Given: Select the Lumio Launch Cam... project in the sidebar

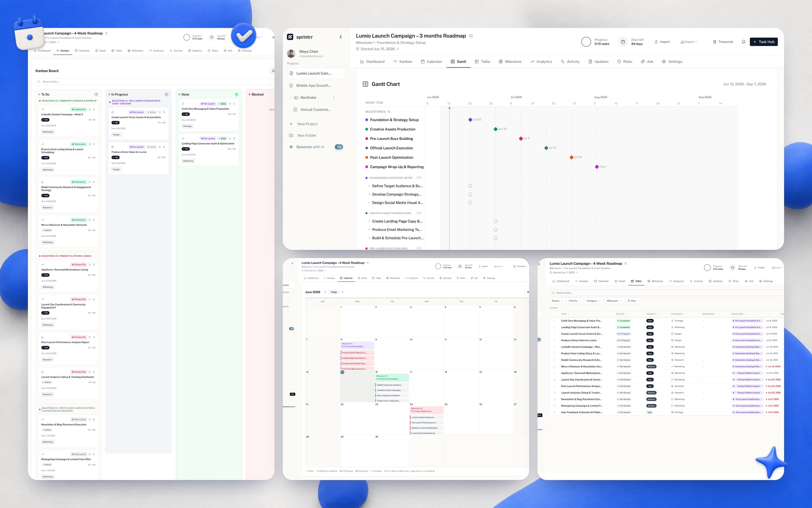Looking at the screenshot, I should coord(316,73).
